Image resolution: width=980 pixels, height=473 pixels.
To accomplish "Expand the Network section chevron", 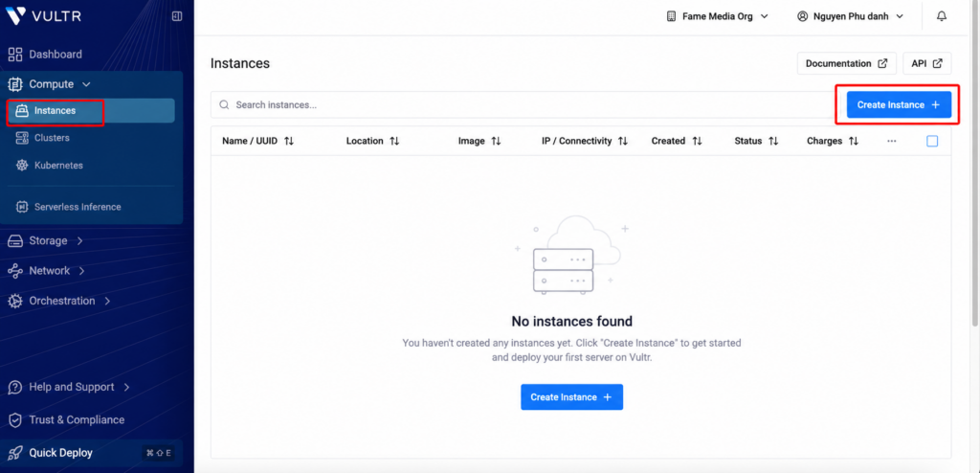I will (82, 271).
